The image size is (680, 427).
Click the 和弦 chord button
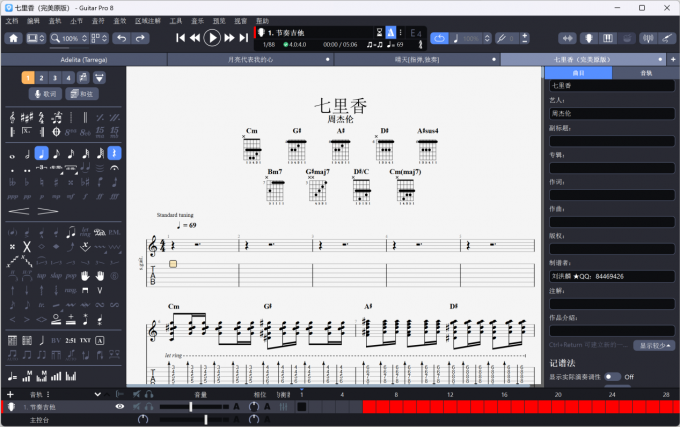click(82, 94)
